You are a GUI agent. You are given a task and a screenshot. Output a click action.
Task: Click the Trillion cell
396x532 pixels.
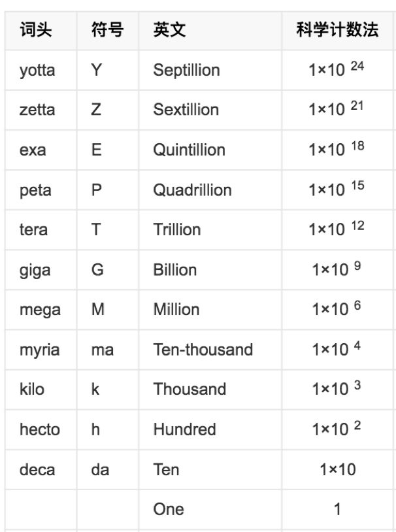tap(177, 229)
